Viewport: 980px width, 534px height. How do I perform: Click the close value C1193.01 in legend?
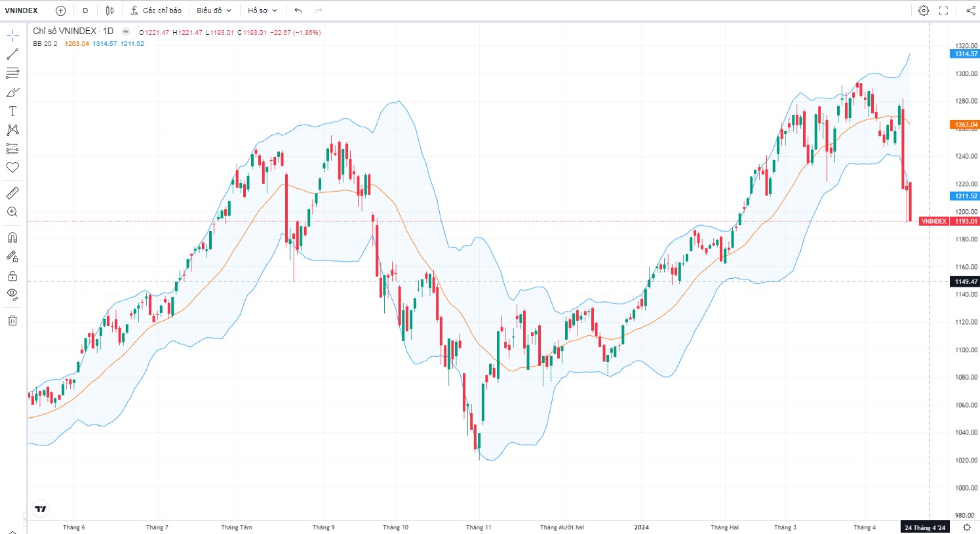252,32
